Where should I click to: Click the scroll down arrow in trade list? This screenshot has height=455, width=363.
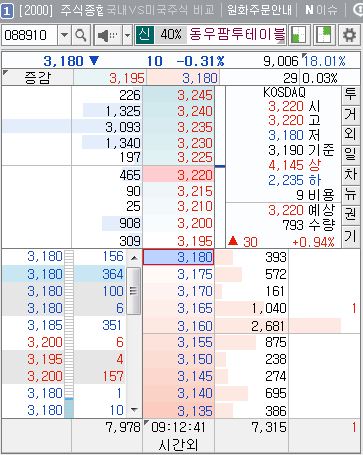pos(134,409)
